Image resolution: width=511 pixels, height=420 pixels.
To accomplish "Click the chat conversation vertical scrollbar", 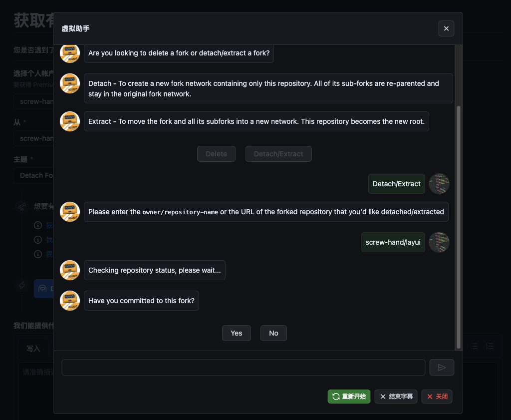I will click(x=459, y=225).
